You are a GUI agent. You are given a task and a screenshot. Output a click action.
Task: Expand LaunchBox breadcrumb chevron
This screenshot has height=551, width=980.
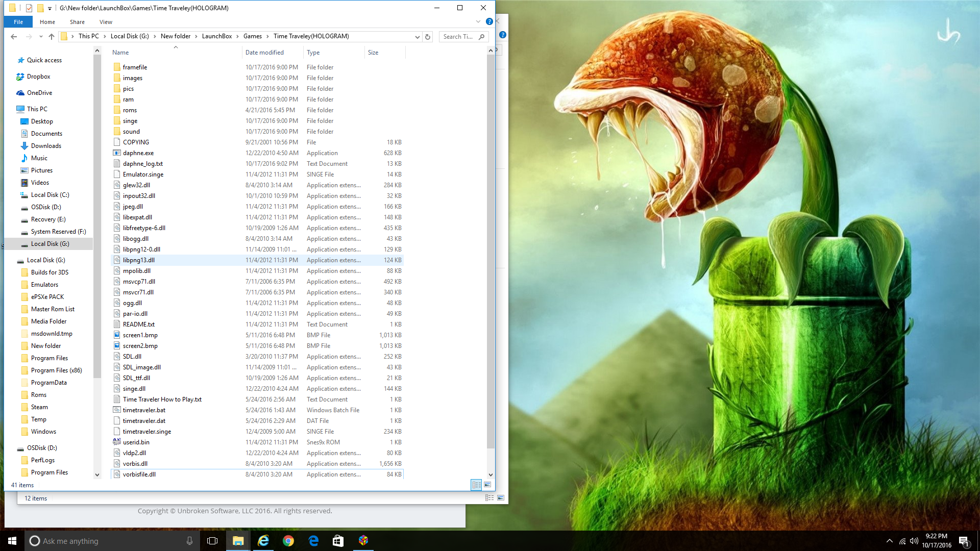click(237, 37)
